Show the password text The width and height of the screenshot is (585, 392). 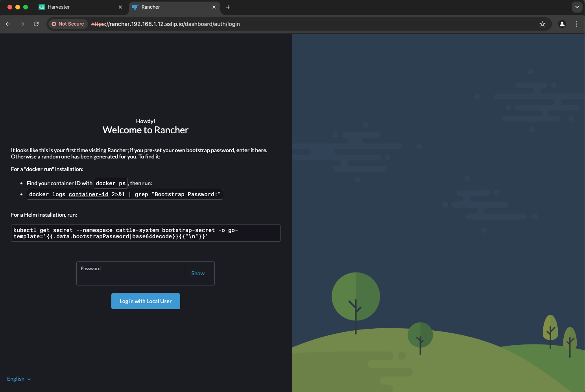coord(198,274)
